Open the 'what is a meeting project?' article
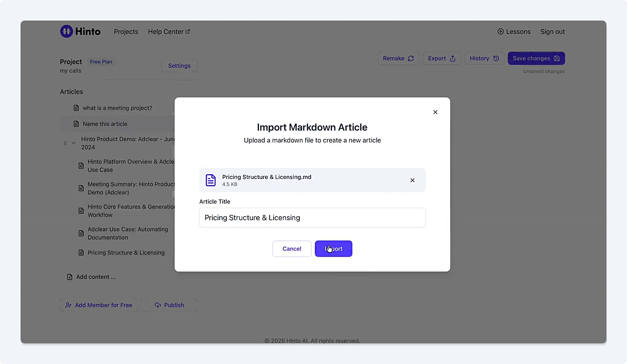The image size is (627, 364). (117, 108)
